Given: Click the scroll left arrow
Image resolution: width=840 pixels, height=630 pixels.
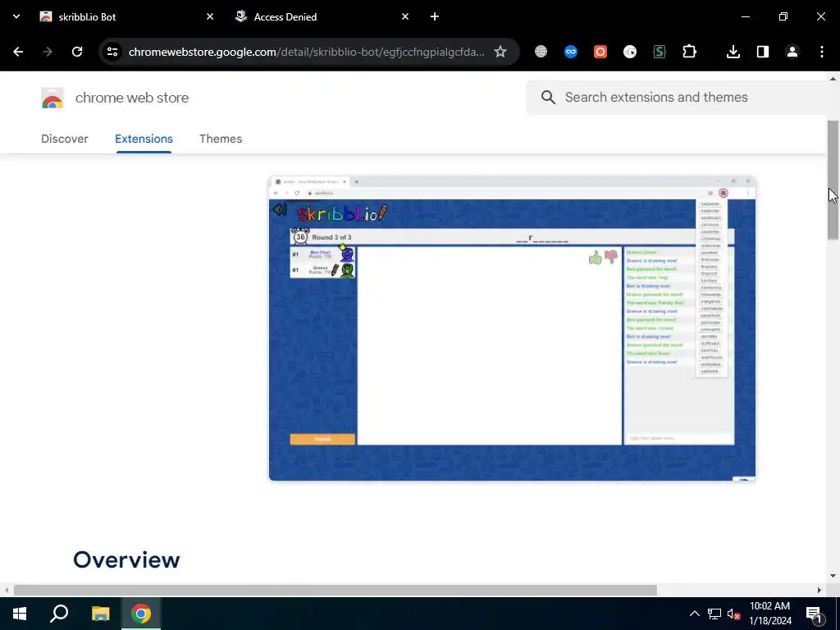Looking at the screenshot, I should coord(7,590).
